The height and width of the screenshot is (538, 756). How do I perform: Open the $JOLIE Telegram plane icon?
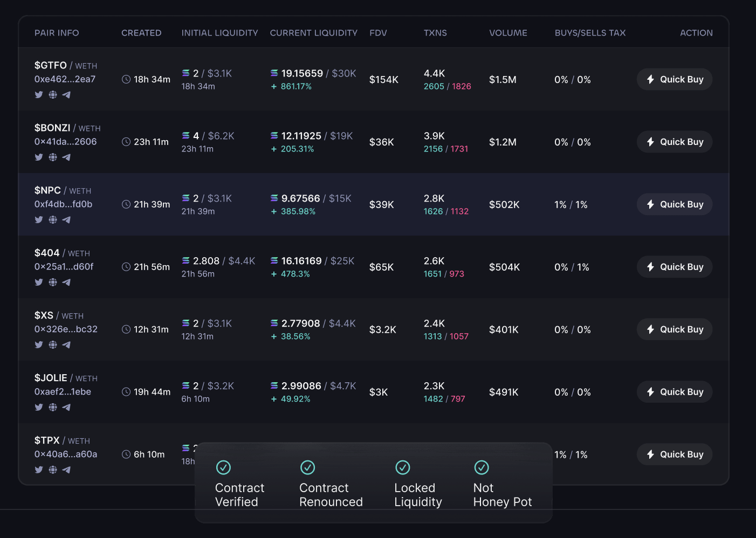tap(66, 408)
